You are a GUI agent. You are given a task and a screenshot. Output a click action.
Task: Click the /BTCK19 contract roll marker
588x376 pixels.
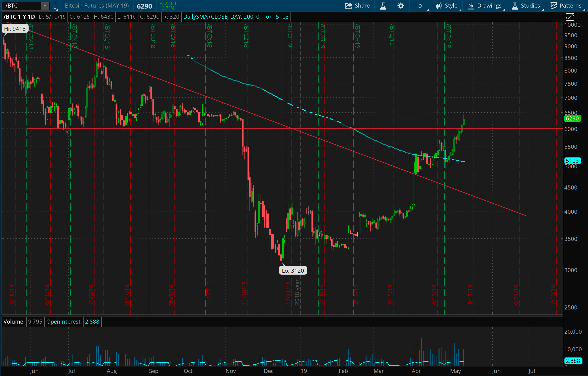[x=448, y=35]
